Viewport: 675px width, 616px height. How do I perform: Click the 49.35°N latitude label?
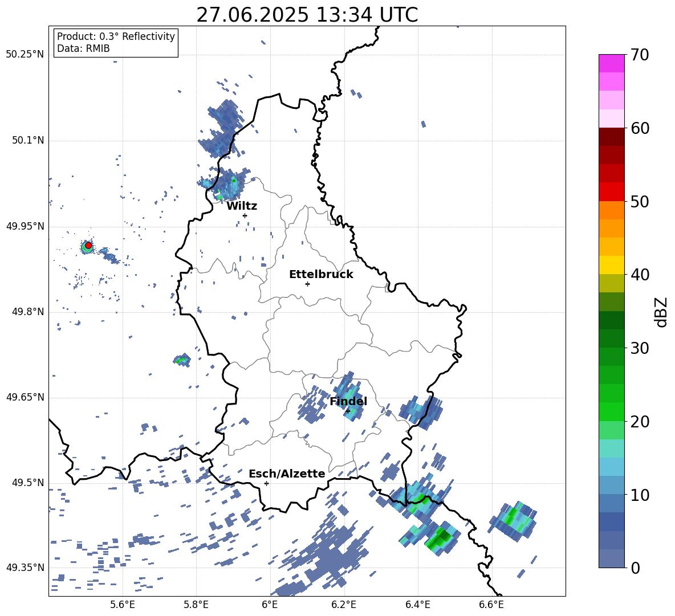point(25,568)
